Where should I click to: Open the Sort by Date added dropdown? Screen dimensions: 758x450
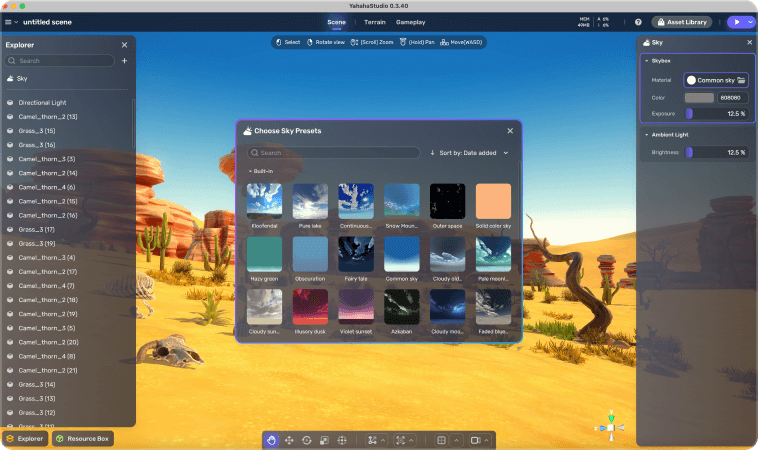click(469, 153)
